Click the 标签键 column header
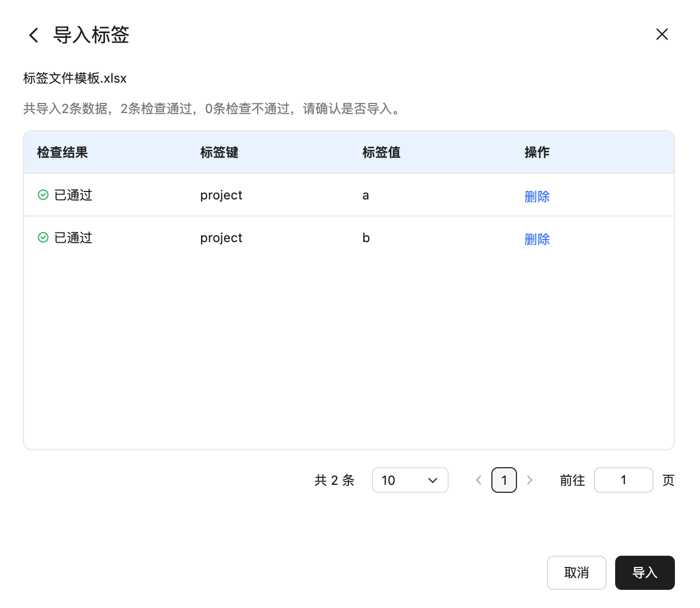Viewport: 700px width, 608px height. pos(219,153)
